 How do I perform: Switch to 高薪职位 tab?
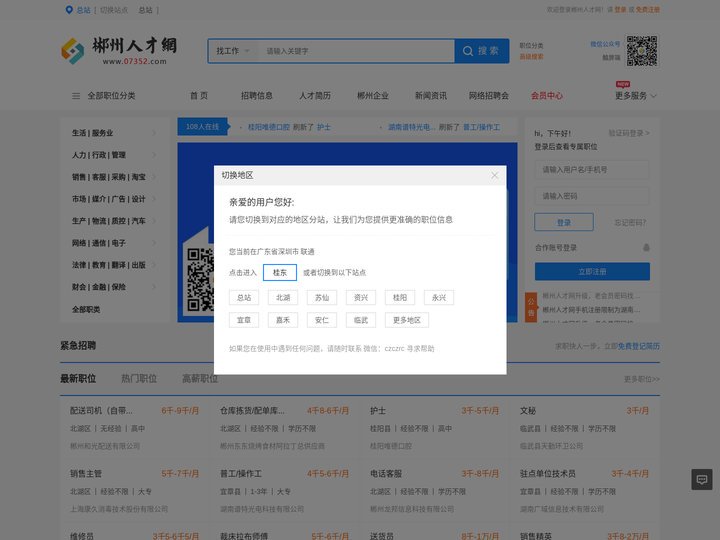200,379
